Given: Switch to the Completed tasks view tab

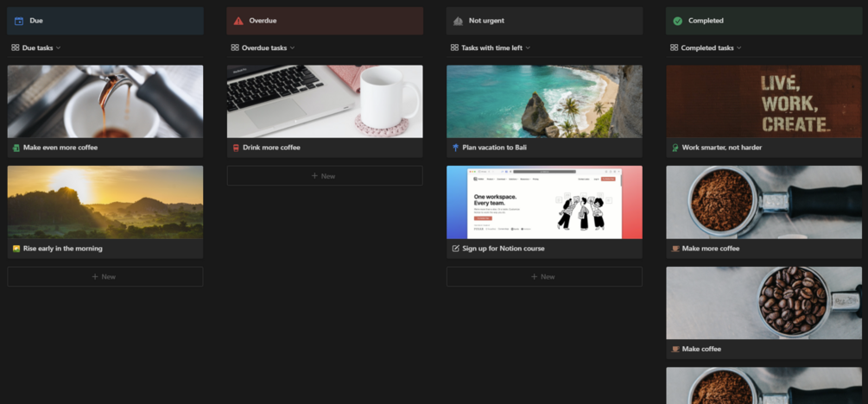Looking at the screenshot, I should pyautogui.click(x=706, y=48).
